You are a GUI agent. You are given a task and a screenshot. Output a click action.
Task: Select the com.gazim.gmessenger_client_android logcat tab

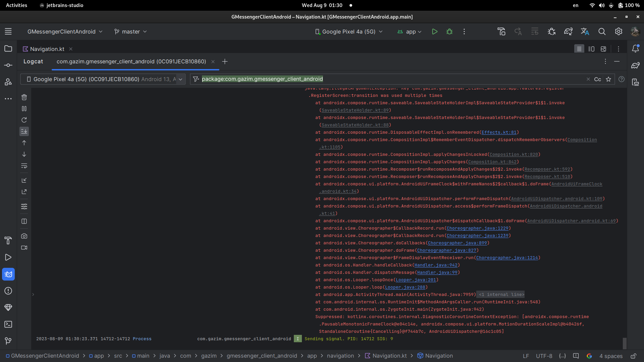pos(131,62)
